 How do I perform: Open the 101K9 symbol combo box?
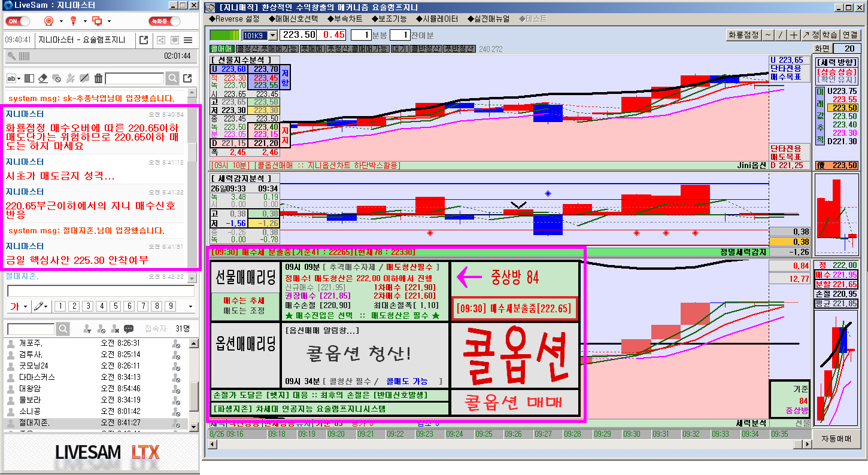click(259, 35)
